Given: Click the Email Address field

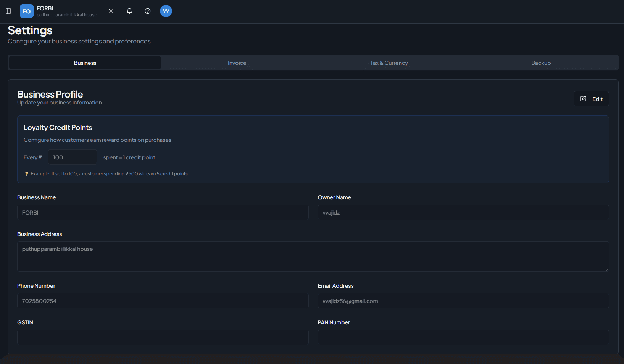Looking at the screenshot, I should tap(463, 301).
